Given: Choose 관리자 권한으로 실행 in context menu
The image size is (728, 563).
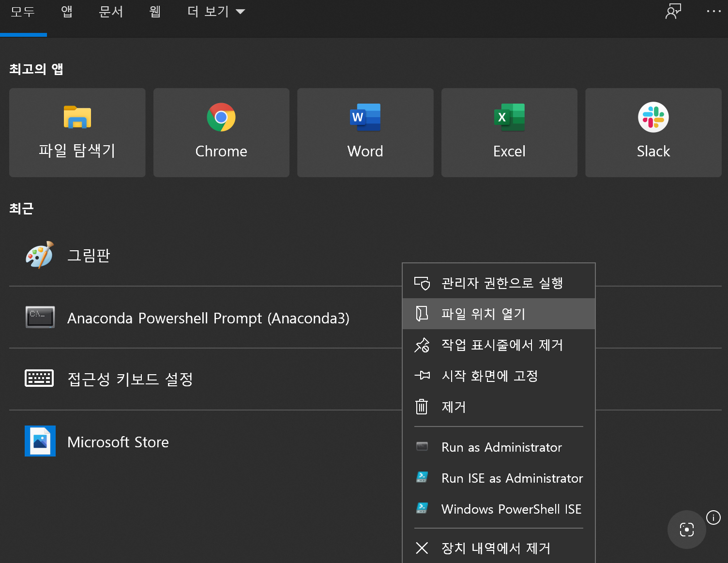Looking at the screenshot, I should (501, 283).
